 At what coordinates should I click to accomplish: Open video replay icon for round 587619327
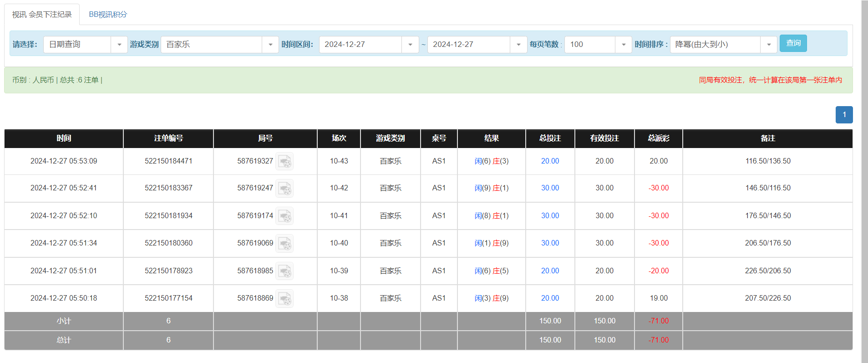coord(284,161)
